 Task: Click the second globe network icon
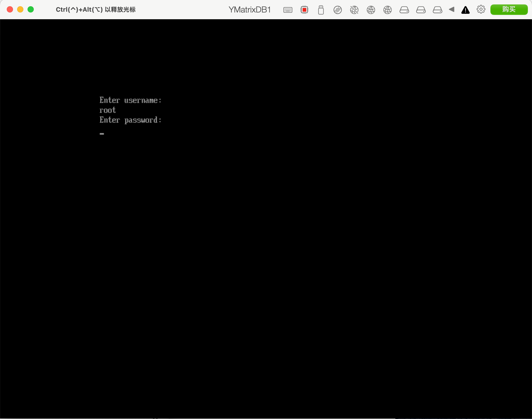[371, 10]
